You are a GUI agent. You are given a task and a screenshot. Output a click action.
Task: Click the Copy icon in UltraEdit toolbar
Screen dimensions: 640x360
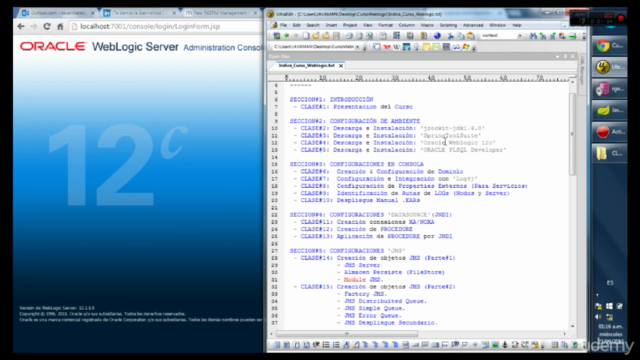point(460,36)
